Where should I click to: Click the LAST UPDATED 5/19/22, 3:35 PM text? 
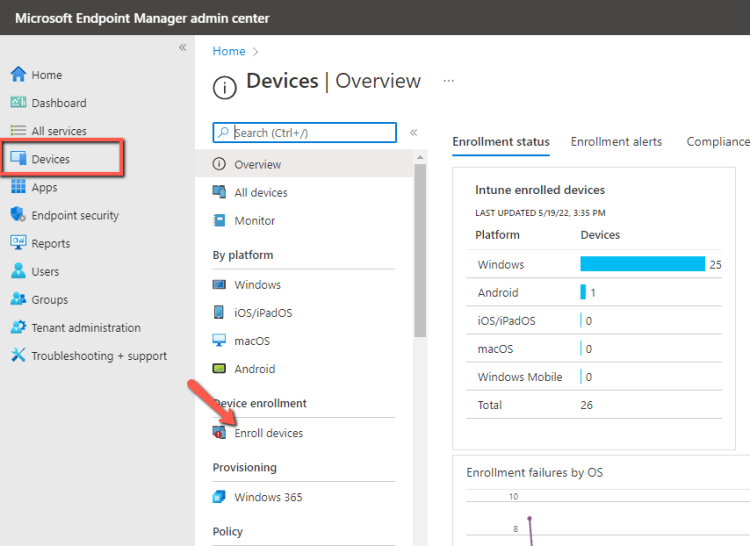pos(540,213)
